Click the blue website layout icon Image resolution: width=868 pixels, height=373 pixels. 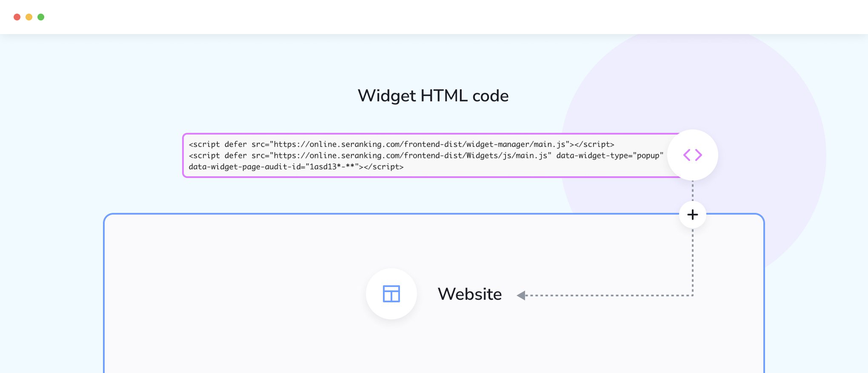tap(391, 294)
